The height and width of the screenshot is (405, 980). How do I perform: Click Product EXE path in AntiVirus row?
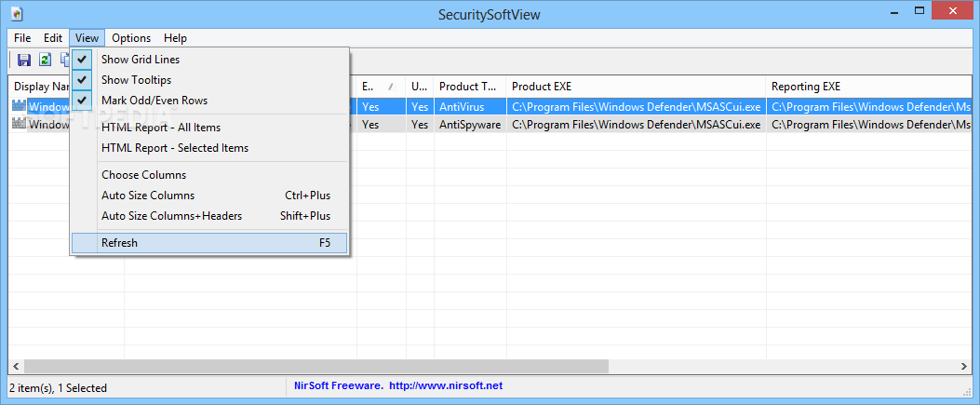(x=637, y=107)
